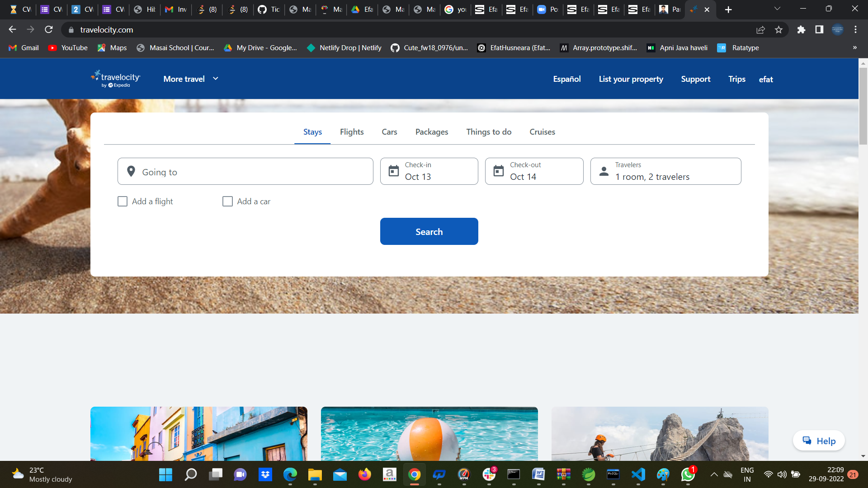868x488 pixels.
Task: Toggle the Stays tab selection
Action: (312, 131)
